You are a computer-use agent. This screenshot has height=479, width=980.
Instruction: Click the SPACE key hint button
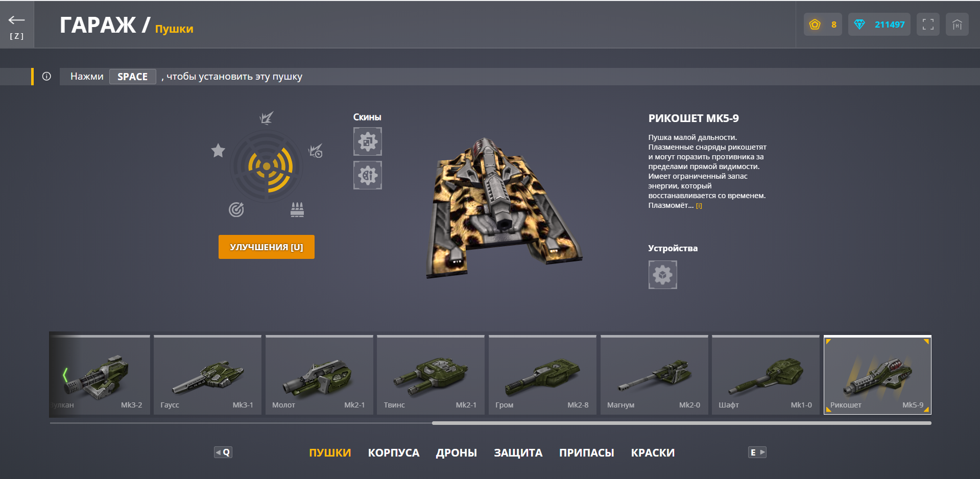(x=132, y=77)
